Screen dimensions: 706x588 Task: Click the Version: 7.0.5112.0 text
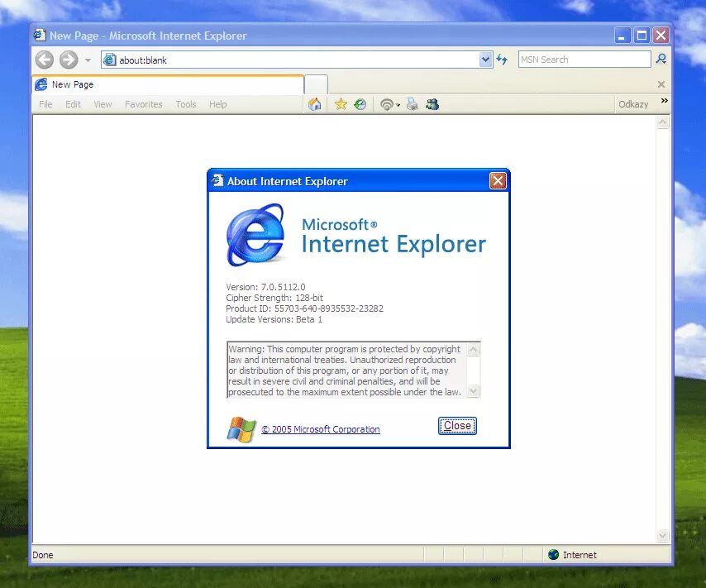pyautogui.click(x=265, y=287)
